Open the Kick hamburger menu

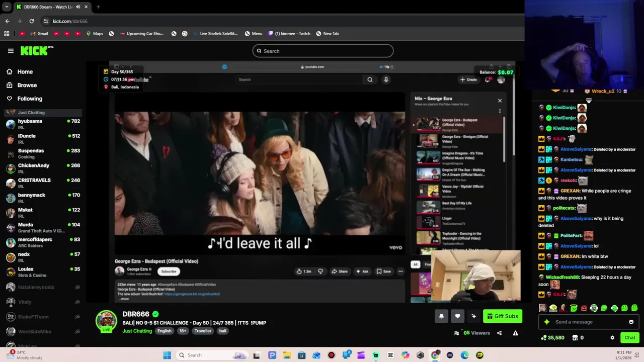pyautogui.click(x=11, y=51)
